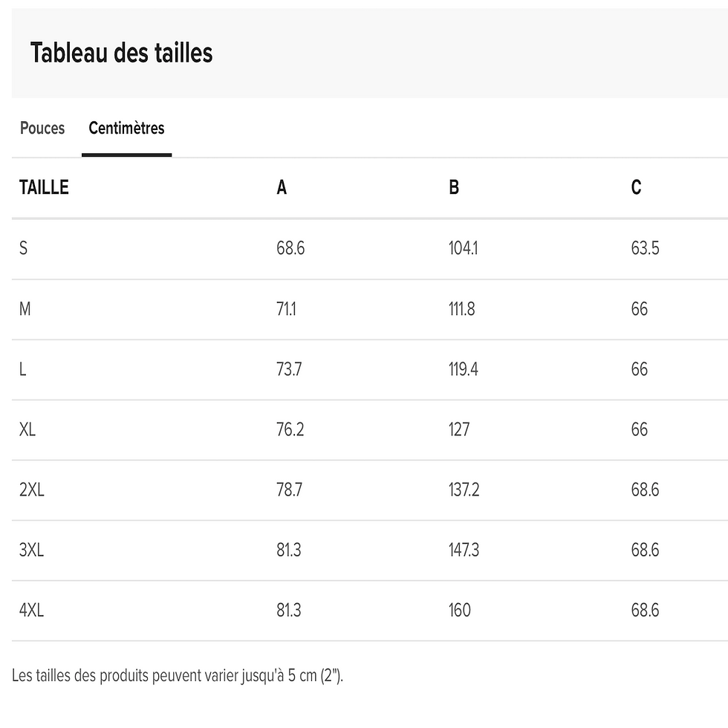Select the XL size row label

coord(27,429)
